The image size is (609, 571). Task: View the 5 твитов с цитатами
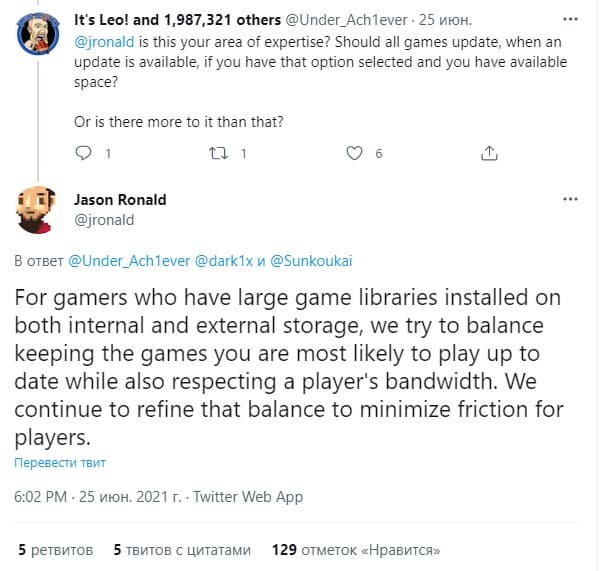pos(178,550)
